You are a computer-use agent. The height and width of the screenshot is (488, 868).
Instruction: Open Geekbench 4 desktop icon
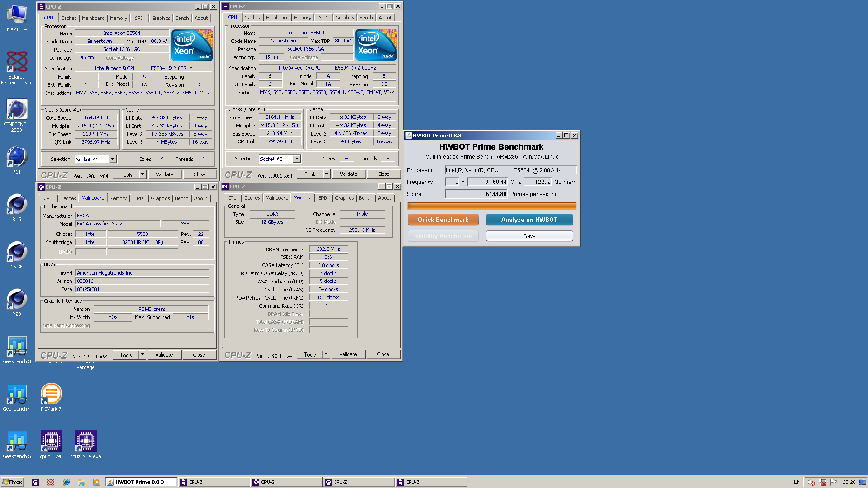tap(17, 398)
